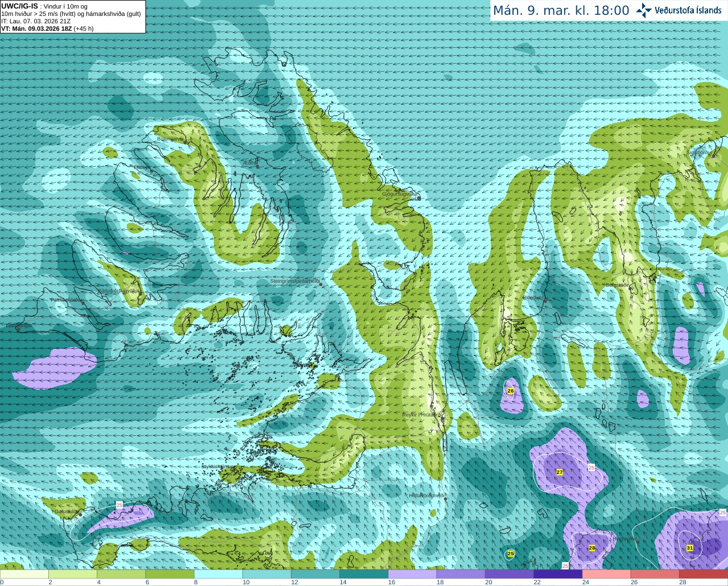Click the 10–12 m/s light teal legend swatch

click(267, 574)
